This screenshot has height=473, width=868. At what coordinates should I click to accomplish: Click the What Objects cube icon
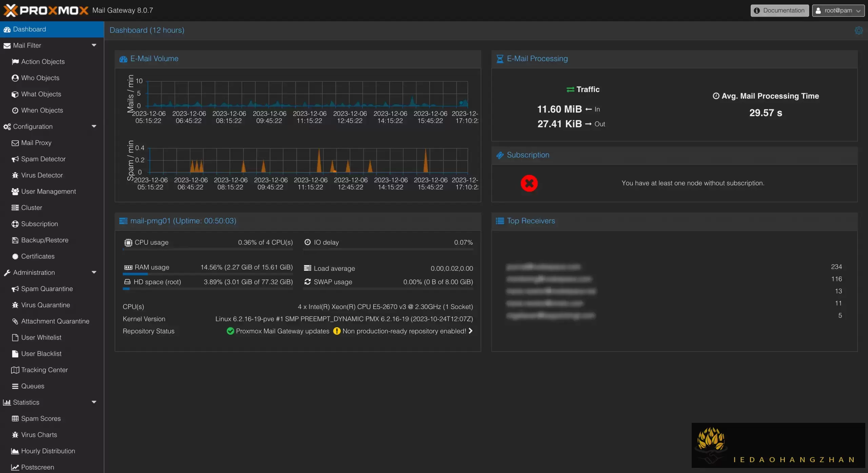[x=15, y=94]
